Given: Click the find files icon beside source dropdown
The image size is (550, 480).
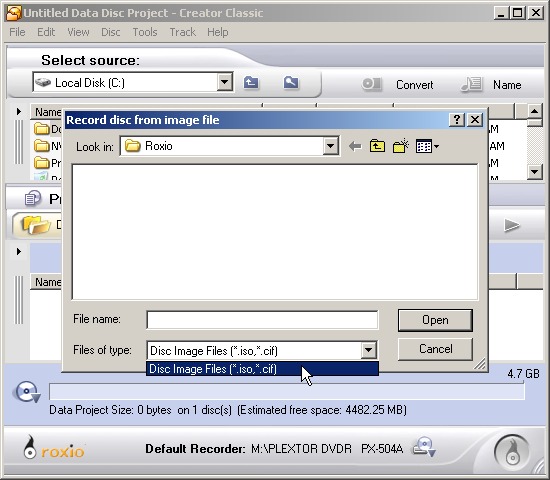Looking at the screenshot, I should (291, 83).
